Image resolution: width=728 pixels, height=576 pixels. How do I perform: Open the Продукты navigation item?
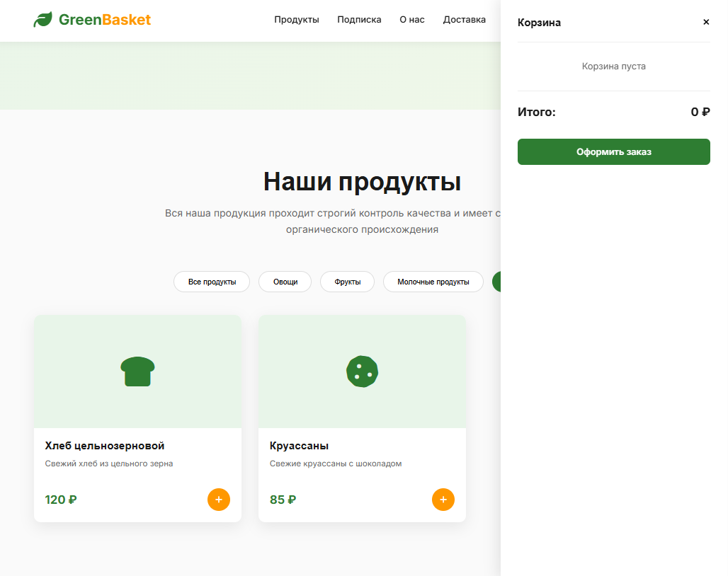point(296,20)
